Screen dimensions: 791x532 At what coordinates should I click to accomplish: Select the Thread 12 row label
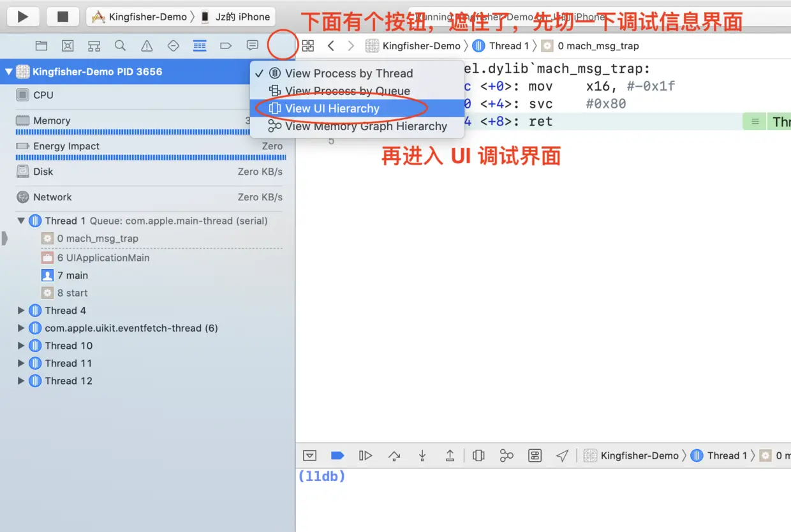point(69,381)
